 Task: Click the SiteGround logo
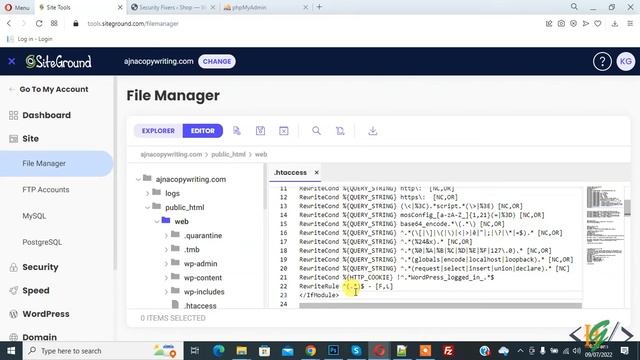pyautogui.click(x=58, y=62)
